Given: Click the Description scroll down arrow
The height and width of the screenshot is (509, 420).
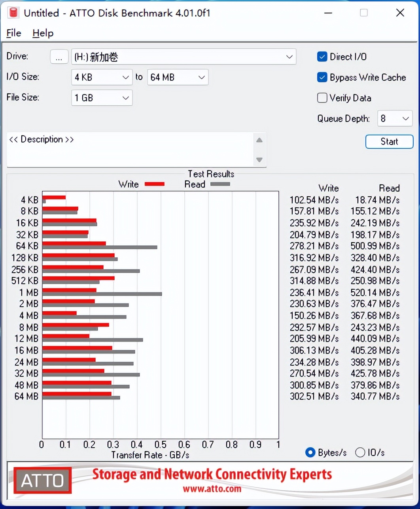Looking at the screenshot, I should [259, 160].
